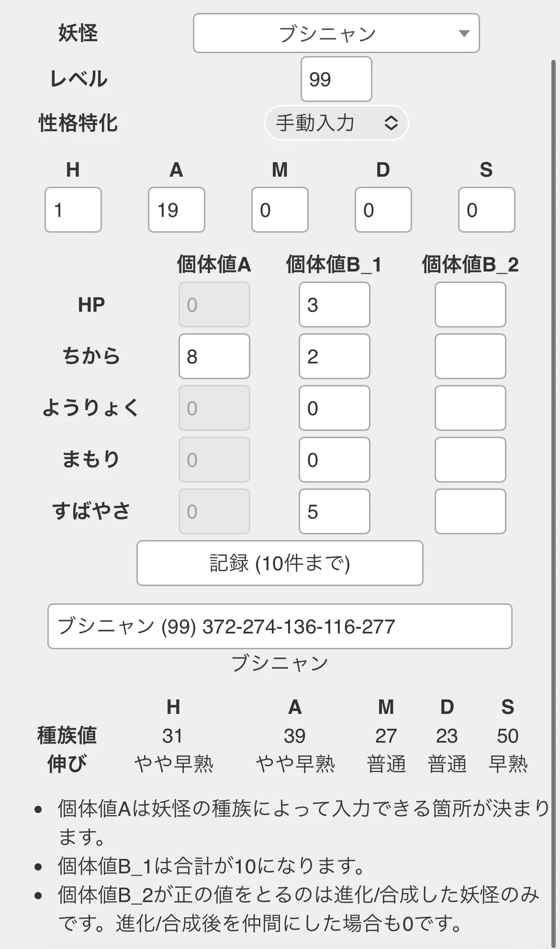Screen dimensions: 560x949
Task: Click the empty すばやさ 個体値B_2 box
Action: (470, 511)
